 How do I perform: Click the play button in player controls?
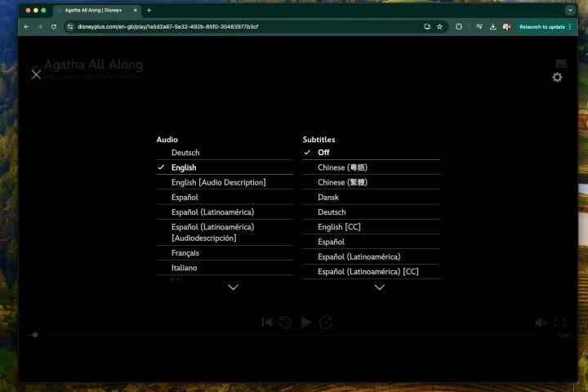coord(306,323)
